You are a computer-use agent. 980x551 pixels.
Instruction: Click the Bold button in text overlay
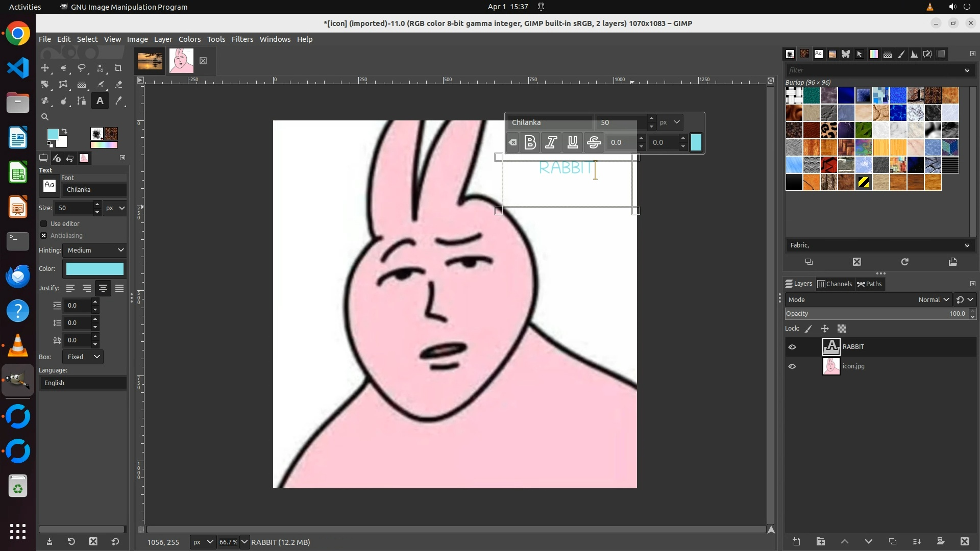[530, 142]
